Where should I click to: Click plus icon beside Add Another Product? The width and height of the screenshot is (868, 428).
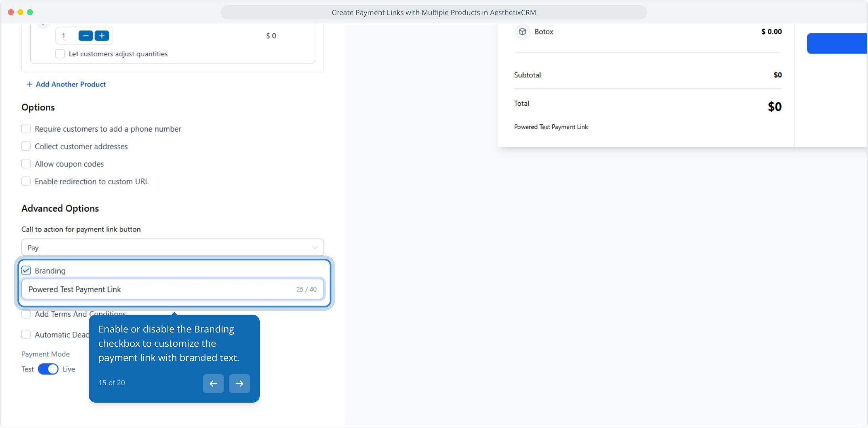pos(29,84)
